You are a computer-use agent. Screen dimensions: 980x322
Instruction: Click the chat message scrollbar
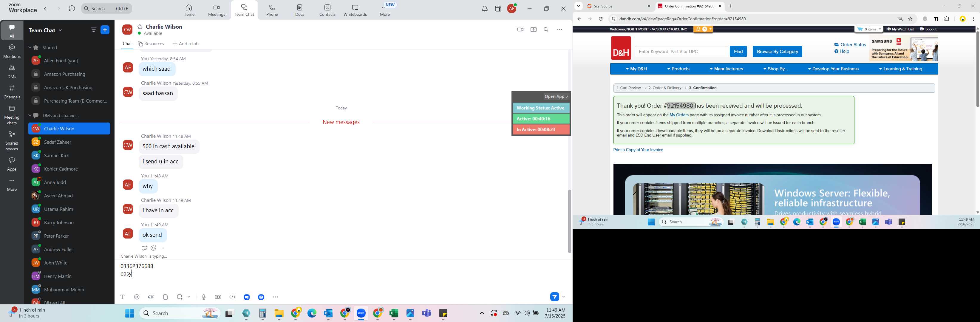coord(569,221)
